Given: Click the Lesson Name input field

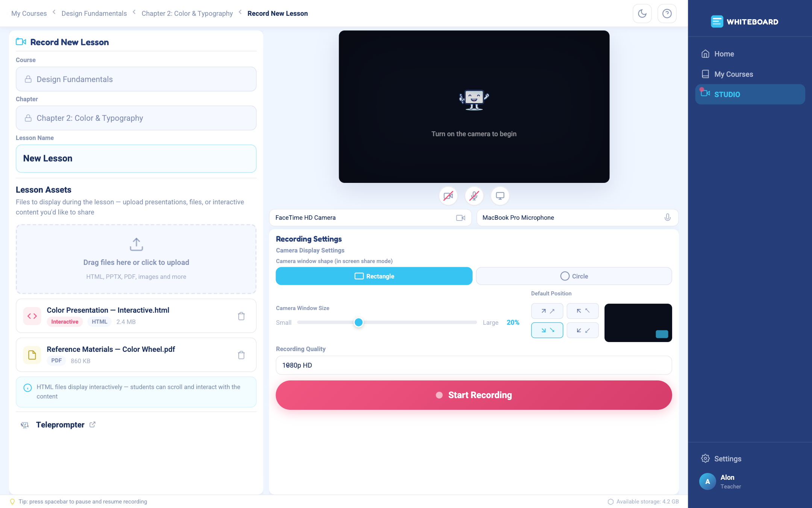Looking at the screenshot, I should [136, 158].
